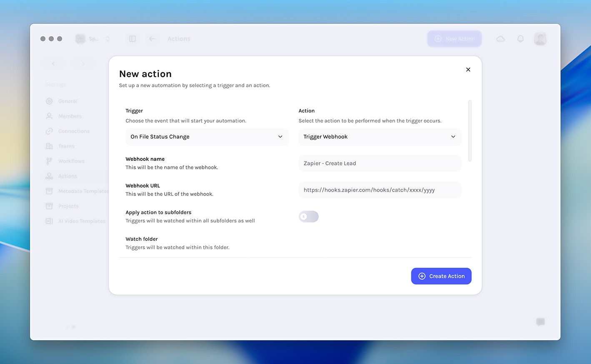Click the Connections icon in the sidebar
The image size is (591, 364).
[x=49, y=131]
